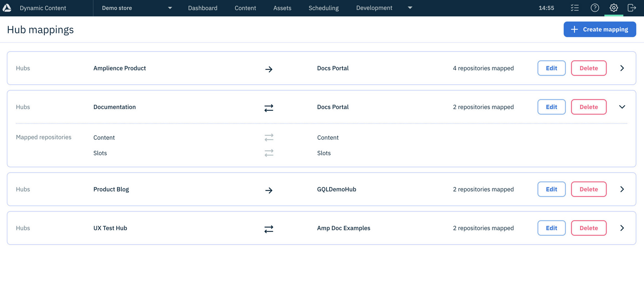Delete the UX Test Hub mapping
This screenshot has width=644, height=284.
[x=589, y=228]
